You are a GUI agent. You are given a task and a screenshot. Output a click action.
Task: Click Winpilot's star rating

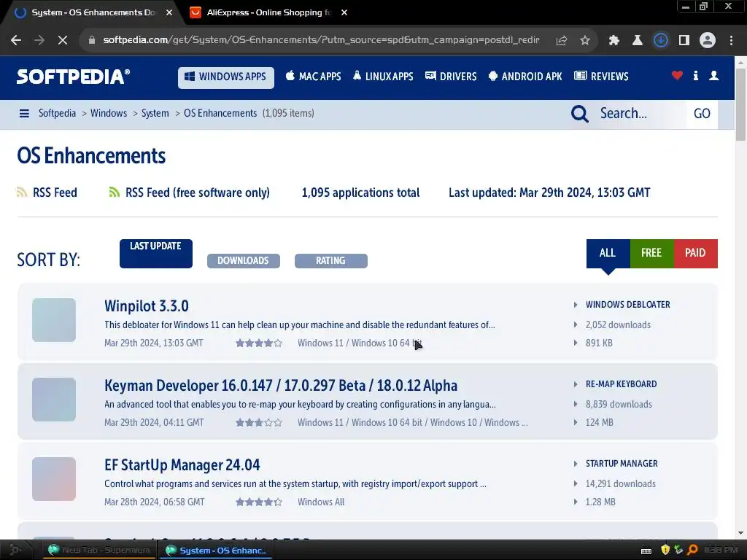tap(259, 343)
